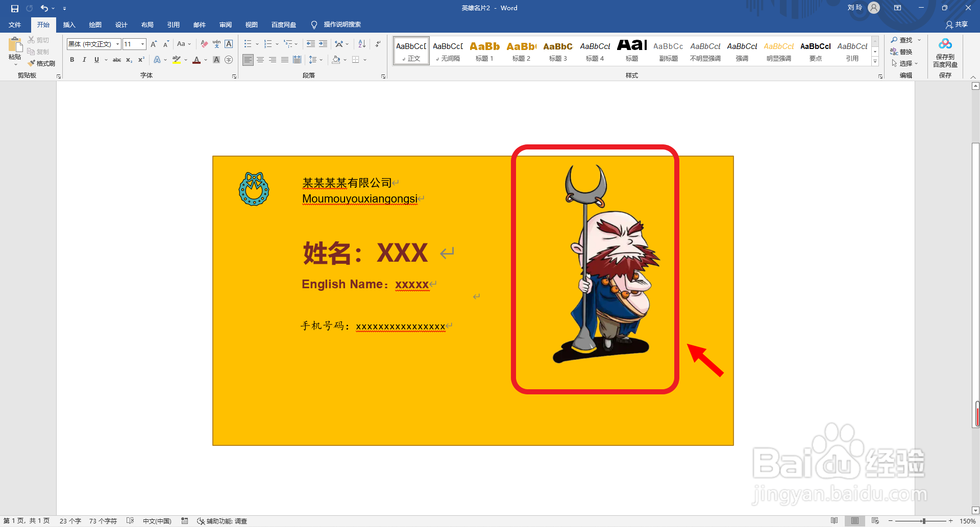The image size is (980, 527).
Task: Click the Save to Baidu Netdisk icon
Action: click(945, 45)
